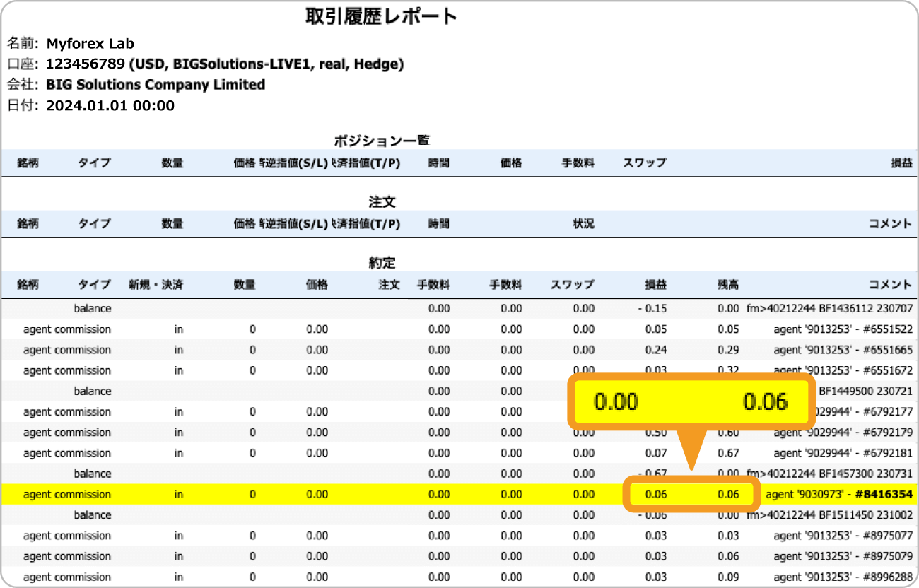Click コメント header in the 注文 table
Screen dimensions: 919x588
point(890,223)
